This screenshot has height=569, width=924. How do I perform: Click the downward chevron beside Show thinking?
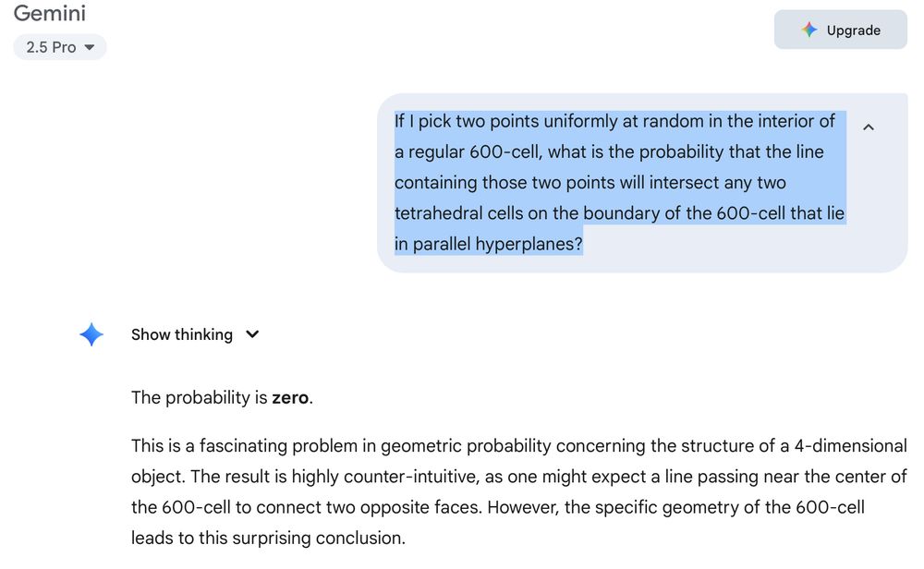(252, 334)
